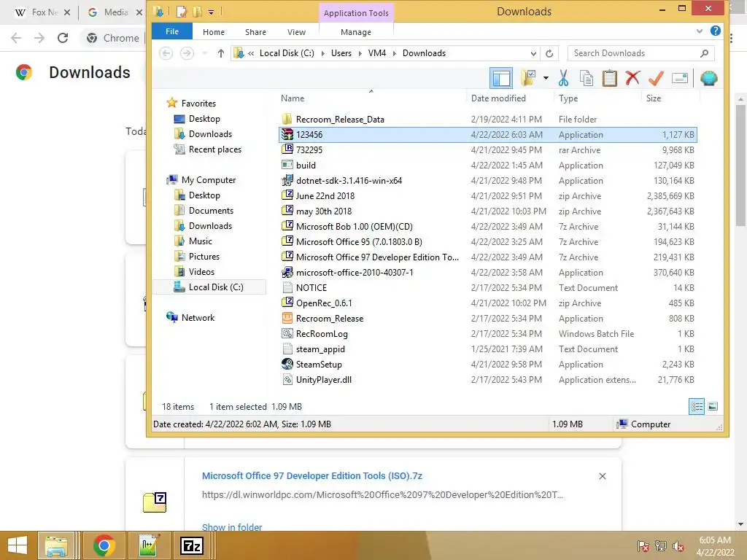Expand the chevron after Local Disk (C:) breadcrumb
The height and width of the screenshot is (560, 747).
pyautogui.click(x=322, y=53)
